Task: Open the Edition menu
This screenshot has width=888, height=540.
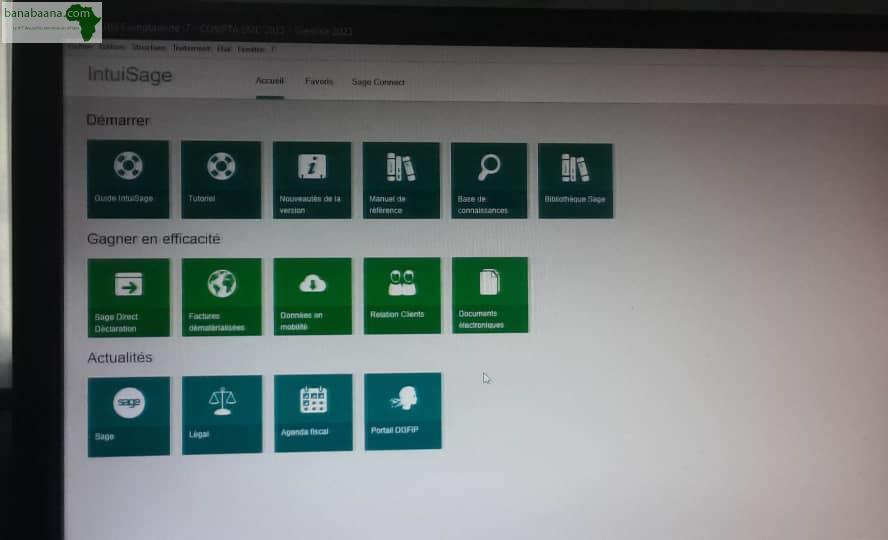Action: click(112, 47)
